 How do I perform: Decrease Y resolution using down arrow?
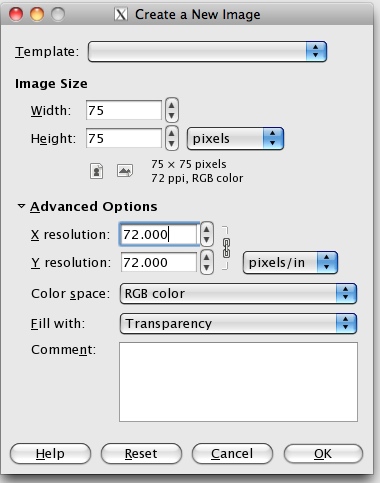207,268
